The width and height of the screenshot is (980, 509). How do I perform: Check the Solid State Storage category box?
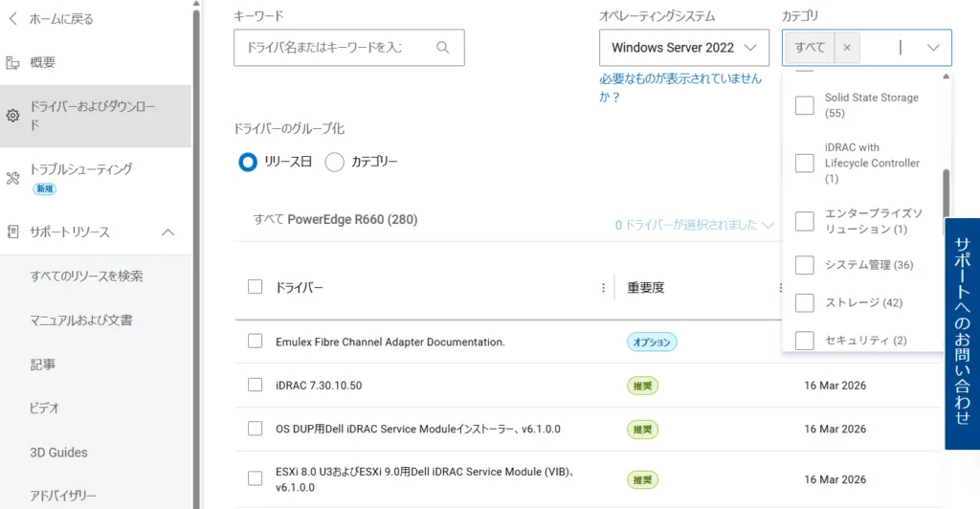[x=805, y=105]
